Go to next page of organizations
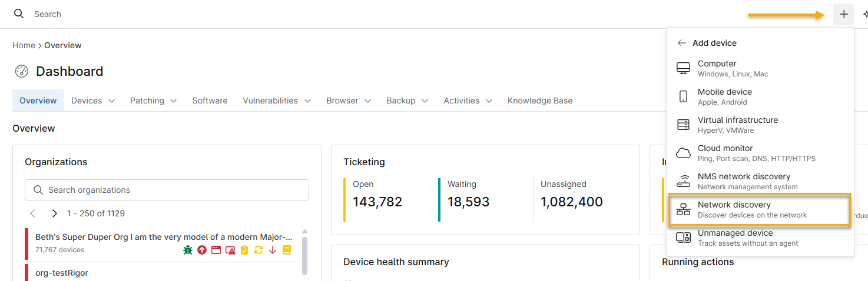Viewport: 868px width, 281px height. click(x=54, y=213)
